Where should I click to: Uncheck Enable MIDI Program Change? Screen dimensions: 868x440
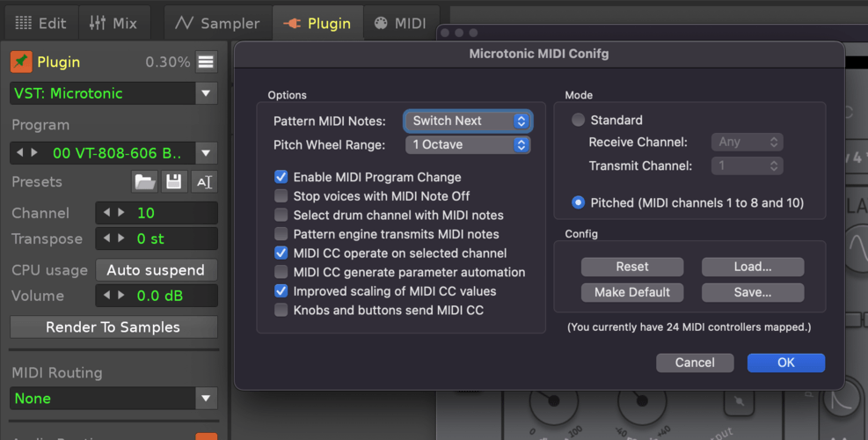[281, 177]
